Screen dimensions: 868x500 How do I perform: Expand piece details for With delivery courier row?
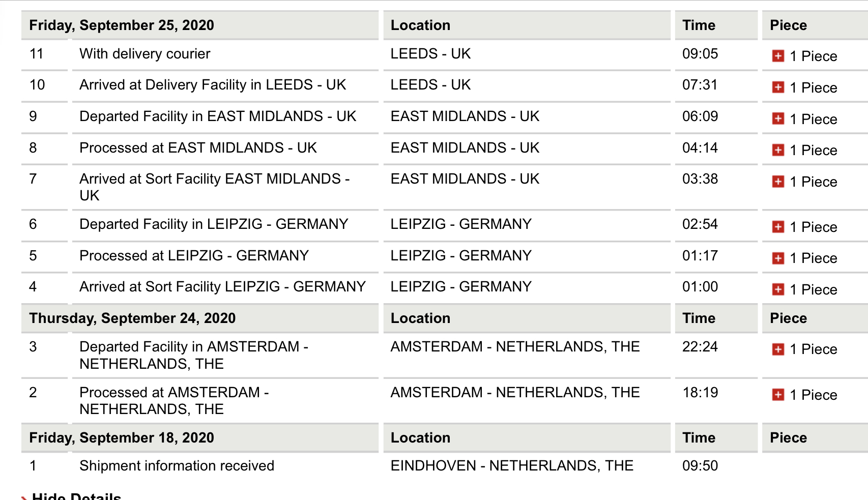pyautogui.click(x=778, y=56)
